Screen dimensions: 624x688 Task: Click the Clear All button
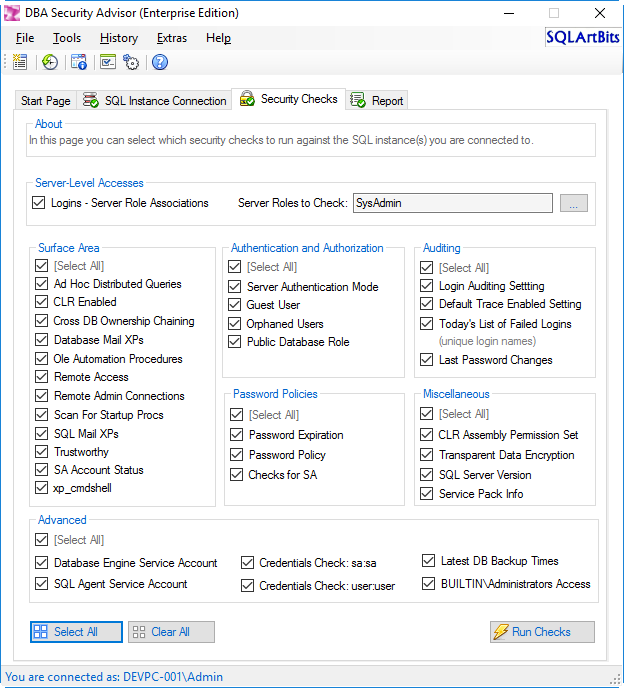pyautogui.click(x=171, y=632)
